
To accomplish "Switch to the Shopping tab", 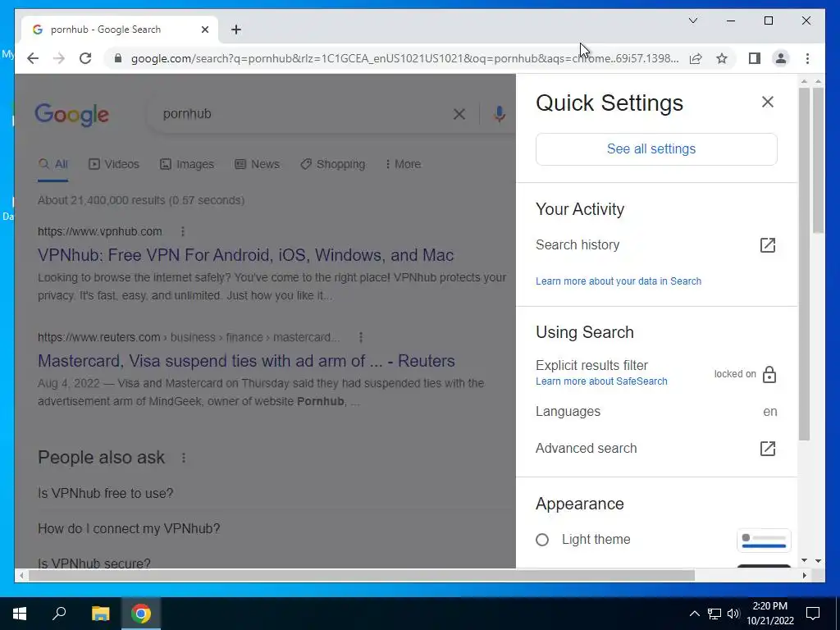I will pos(333,164).
